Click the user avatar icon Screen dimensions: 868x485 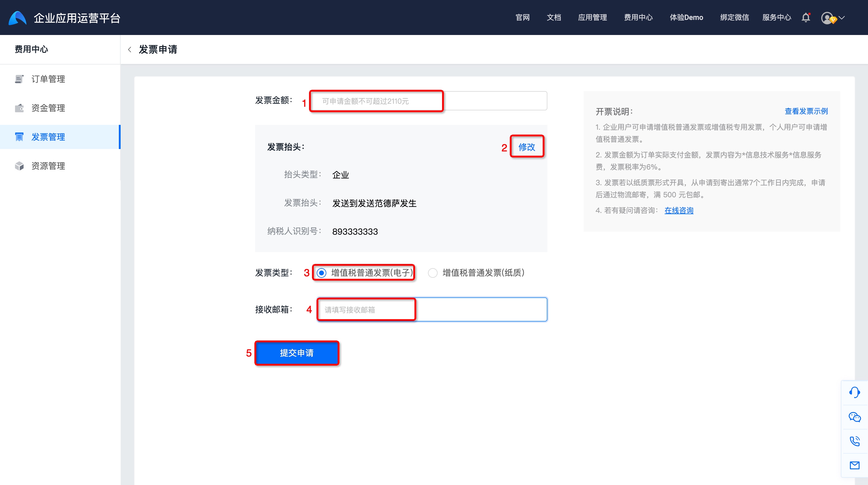pos(828,18)
